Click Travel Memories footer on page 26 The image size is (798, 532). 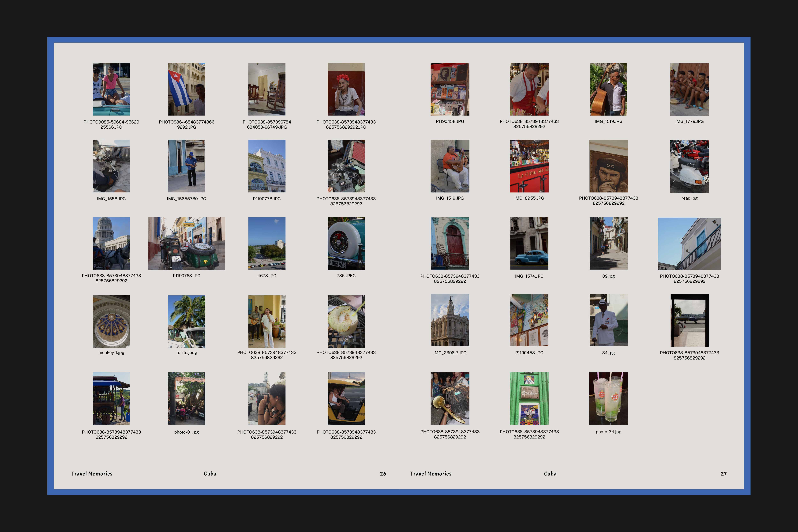pos(92,474)
